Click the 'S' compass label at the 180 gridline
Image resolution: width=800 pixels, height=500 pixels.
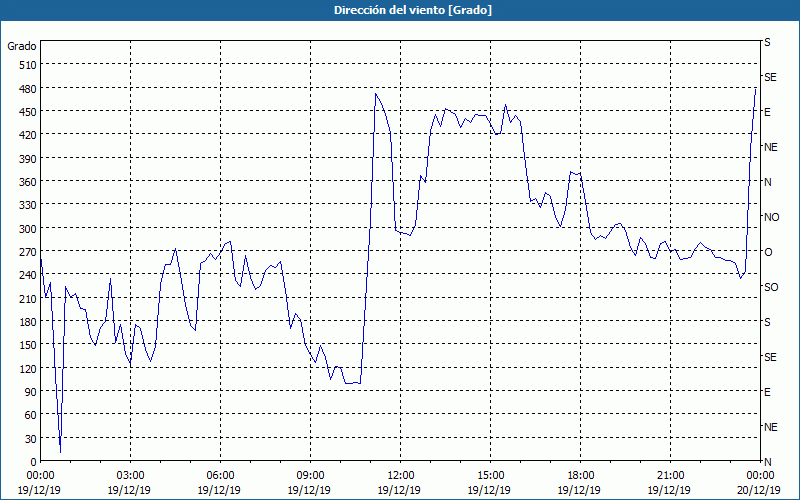[767, 322]
